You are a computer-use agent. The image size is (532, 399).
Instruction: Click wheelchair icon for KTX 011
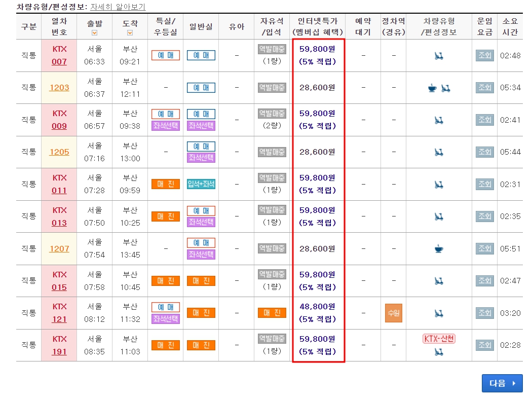pos(439,185)
